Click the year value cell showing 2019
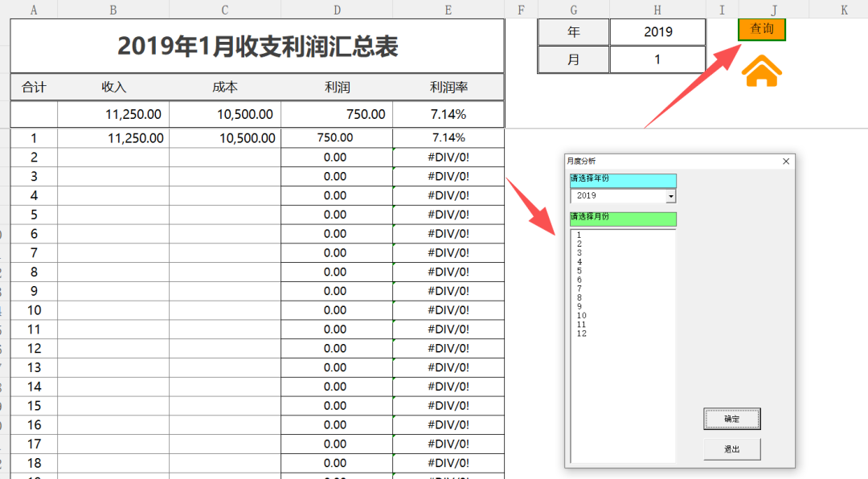The height and width of the screenshot is (479, 868). [657, 32]
